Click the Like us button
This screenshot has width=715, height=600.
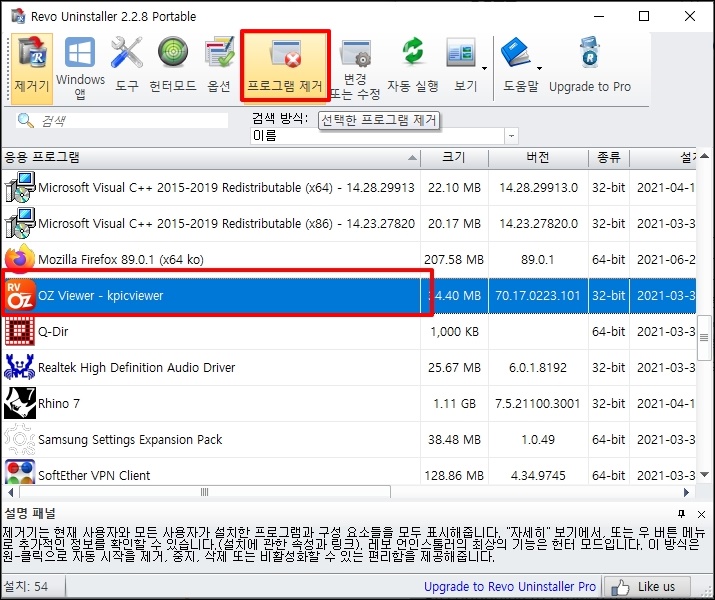pos(647,586)
